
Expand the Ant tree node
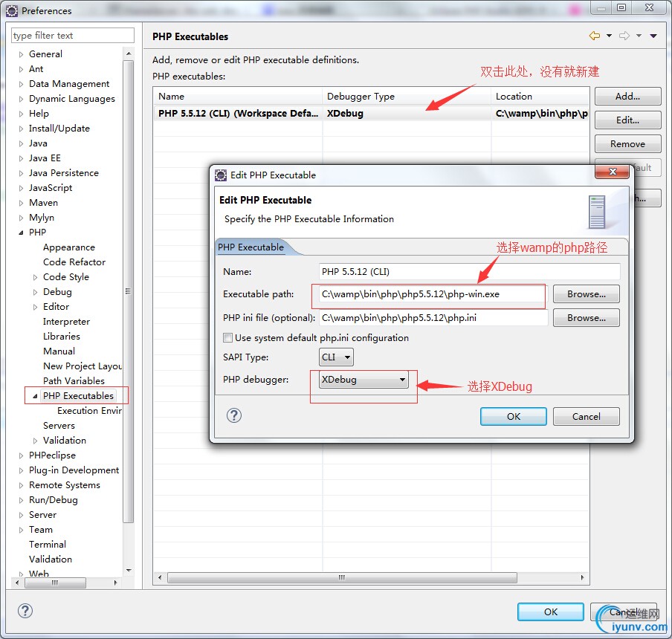coord(21,69)
